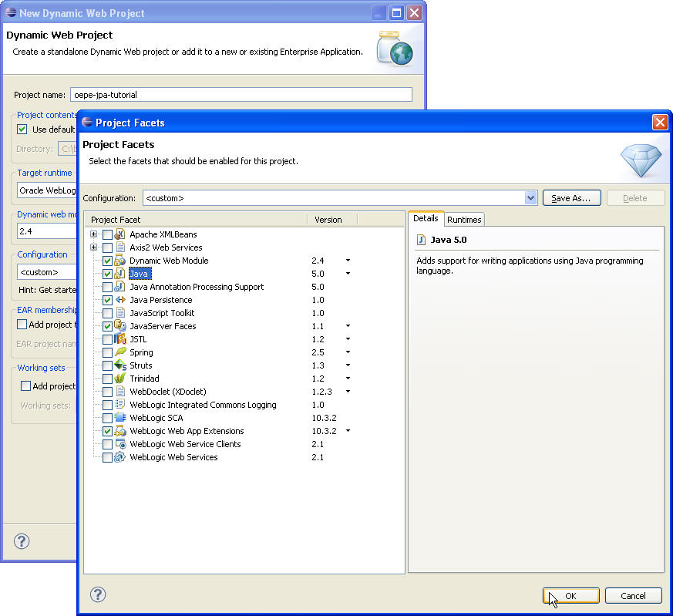Click the diamond Project Facets banner icon
Image resolution: width=673 pixels, height=616 pixels.
click(641, 160)
